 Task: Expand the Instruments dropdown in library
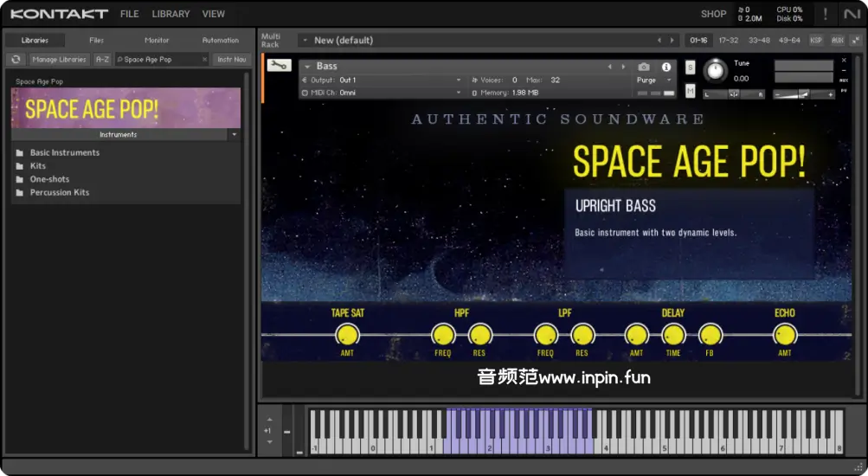click(x=234, y=135)
